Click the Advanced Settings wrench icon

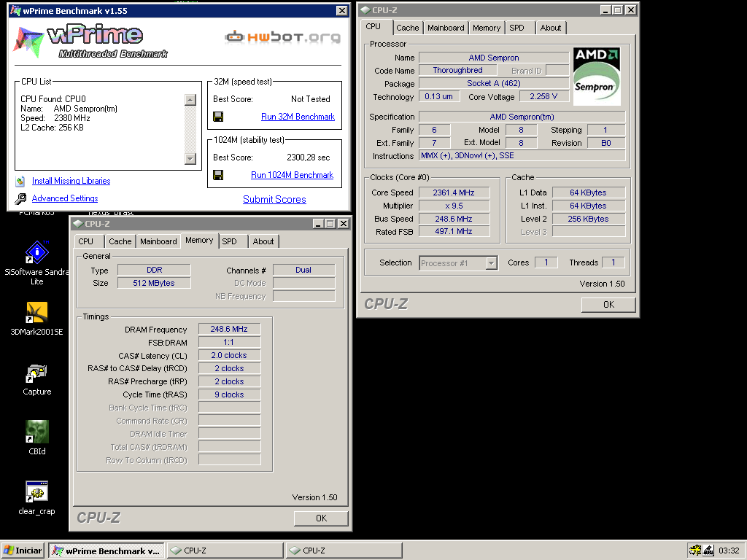(20, 198)
